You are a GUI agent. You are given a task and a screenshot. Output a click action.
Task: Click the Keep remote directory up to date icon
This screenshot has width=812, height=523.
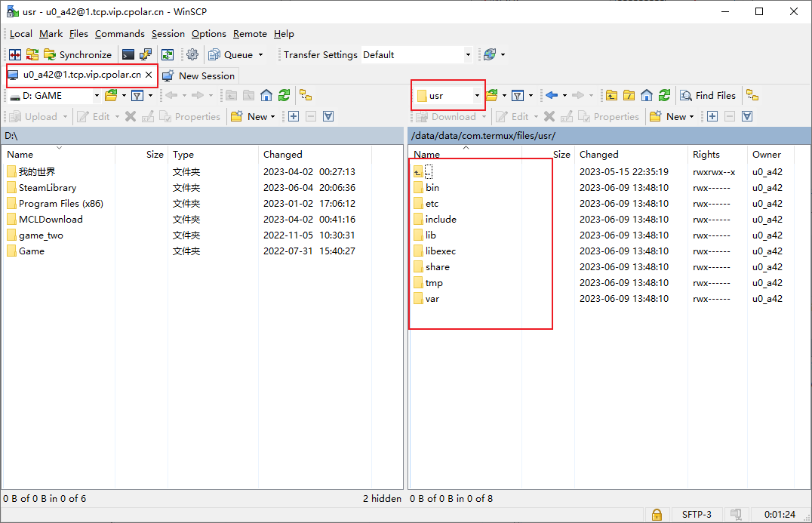point(168,54)
